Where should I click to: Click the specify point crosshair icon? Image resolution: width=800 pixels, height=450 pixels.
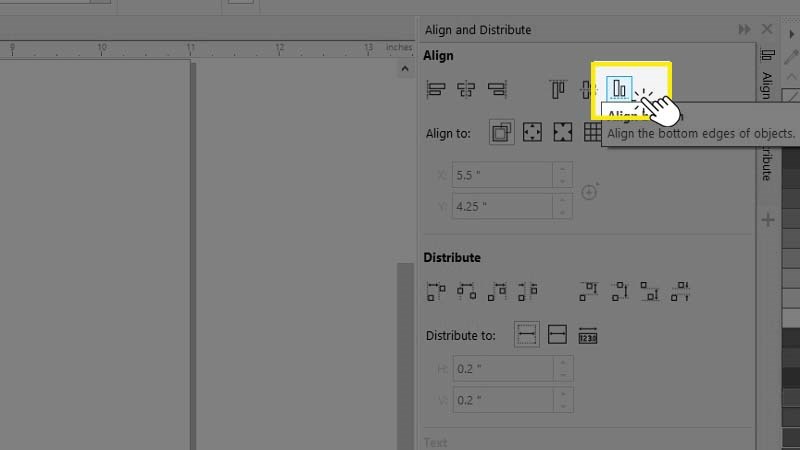point(590,191)
